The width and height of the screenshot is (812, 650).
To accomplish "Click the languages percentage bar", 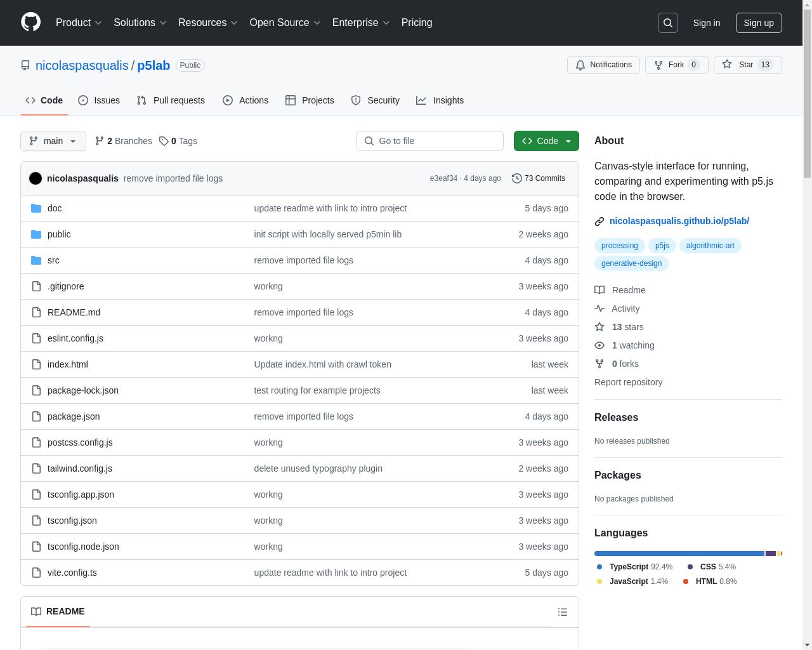I will point(688,554).
